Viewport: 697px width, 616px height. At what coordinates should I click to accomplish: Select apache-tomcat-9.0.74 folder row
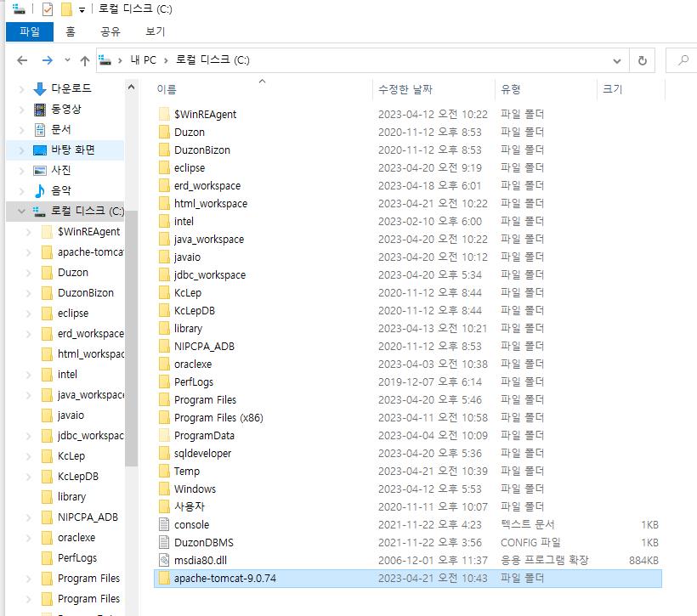(x=408, y=579)
